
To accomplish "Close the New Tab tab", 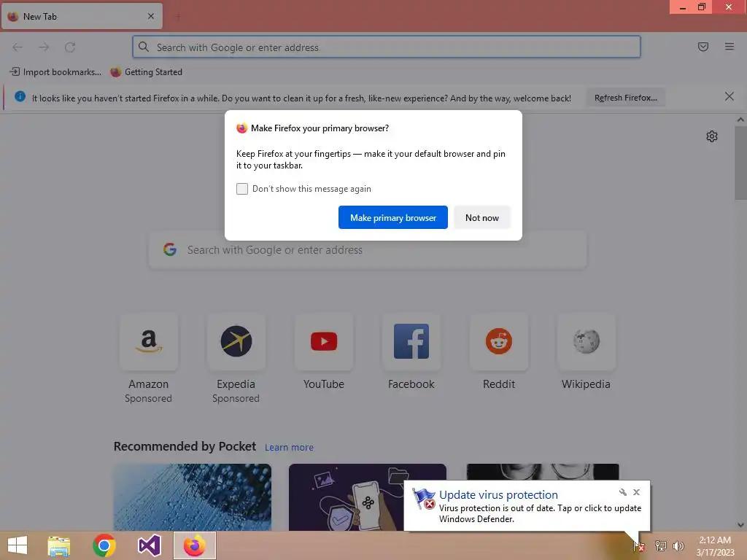I will click(x=151, y=16).
